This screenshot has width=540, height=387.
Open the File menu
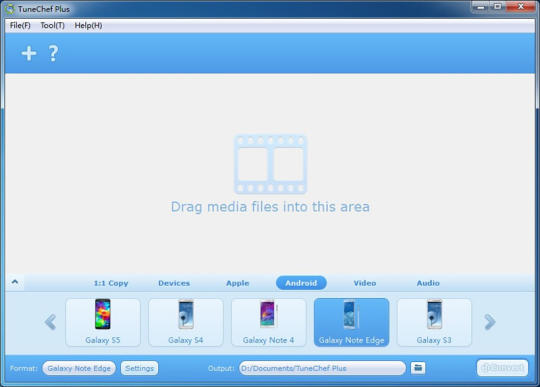[x=20, y=25]
